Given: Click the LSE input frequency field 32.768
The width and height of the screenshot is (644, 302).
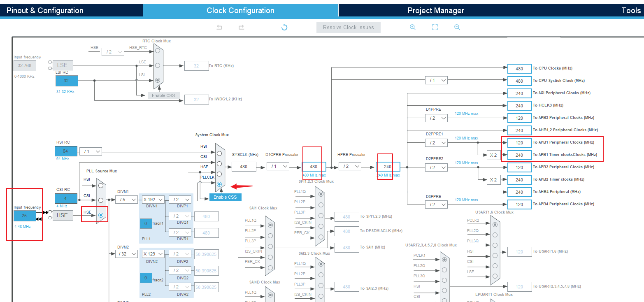Looking at the screenshot, I should pos(25,65).
